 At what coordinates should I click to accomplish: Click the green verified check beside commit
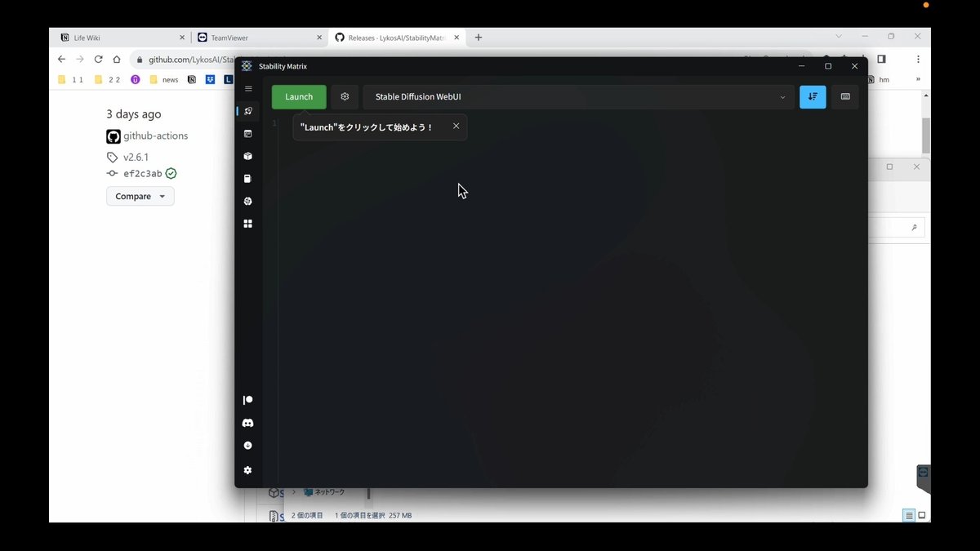[171, 174]
